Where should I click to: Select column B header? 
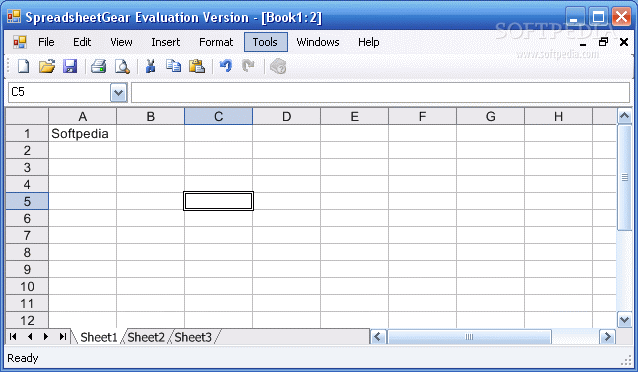tap(151, 116)
